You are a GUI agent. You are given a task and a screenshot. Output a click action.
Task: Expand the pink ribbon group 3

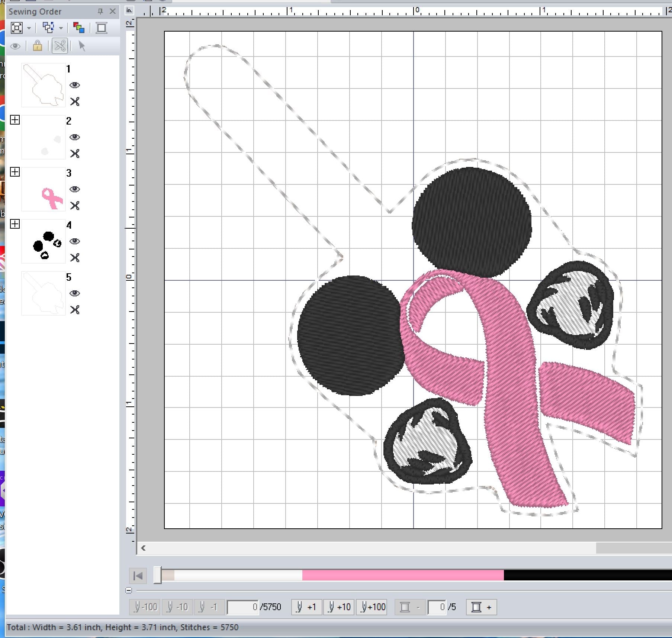(x=15, y=172)
